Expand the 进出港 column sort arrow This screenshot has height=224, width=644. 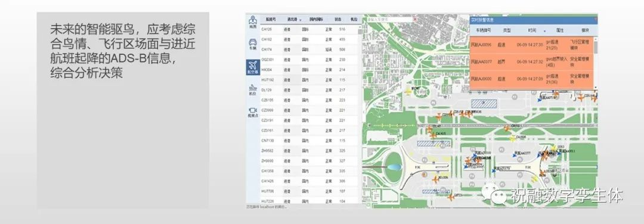pos(300,20)
